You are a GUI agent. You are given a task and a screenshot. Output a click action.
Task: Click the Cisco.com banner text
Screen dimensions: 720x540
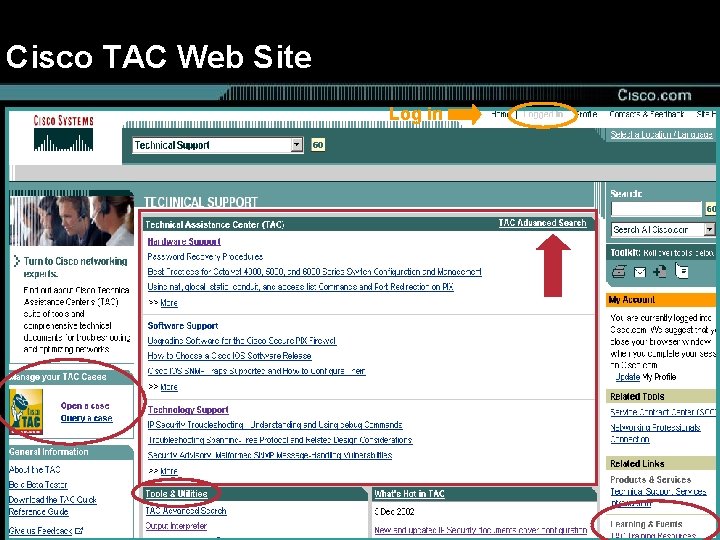coord(654,95)
